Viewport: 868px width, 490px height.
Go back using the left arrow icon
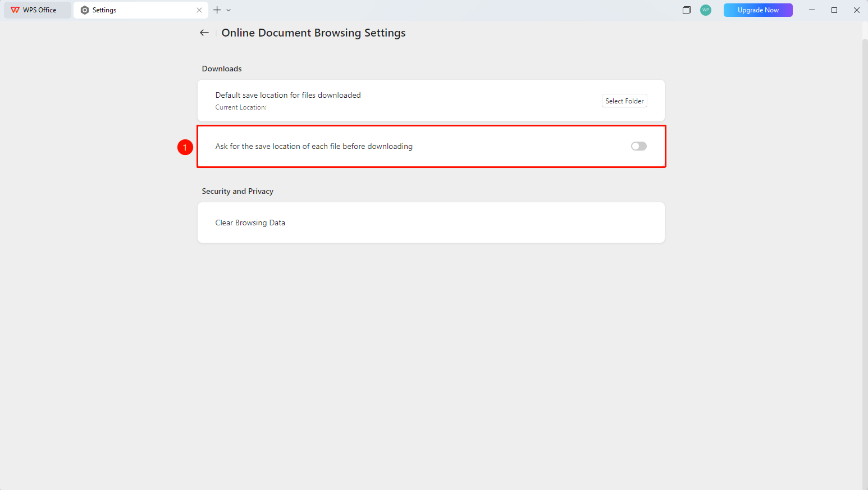(x=204, y=33)
